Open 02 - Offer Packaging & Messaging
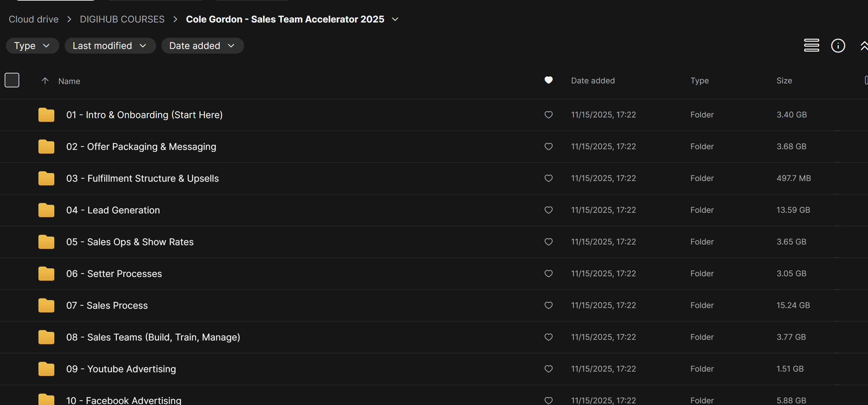The width and height of the screenshot is (868, 405). 141,147
